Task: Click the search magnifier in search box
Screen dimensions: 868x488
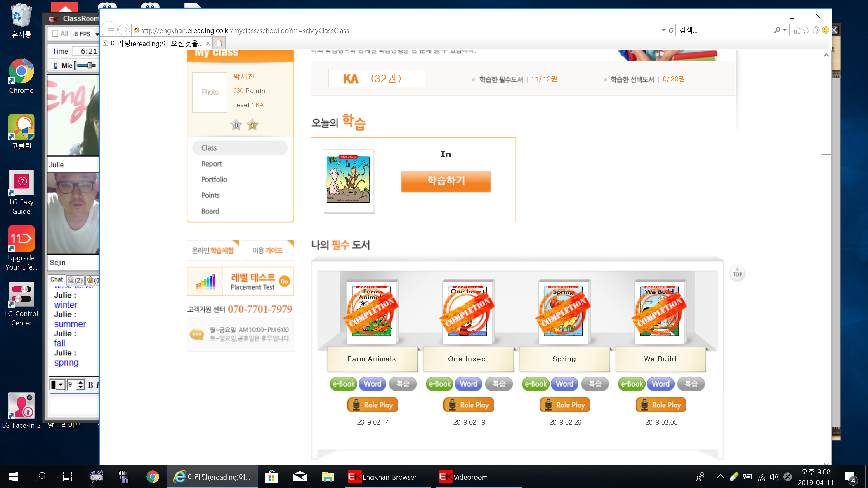Action: [777, 30]
